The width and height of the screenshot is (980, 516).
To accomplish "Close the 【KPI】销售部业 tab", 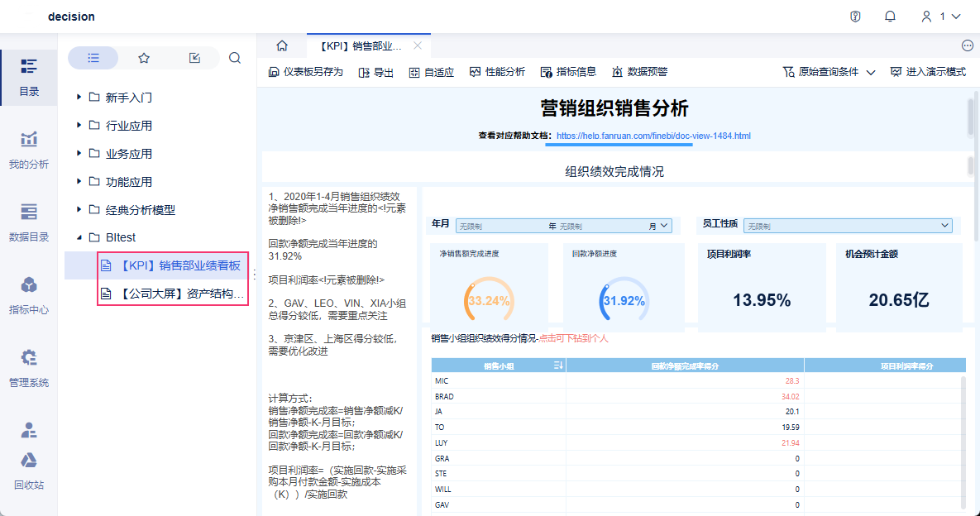I will [x=418, y=45].
